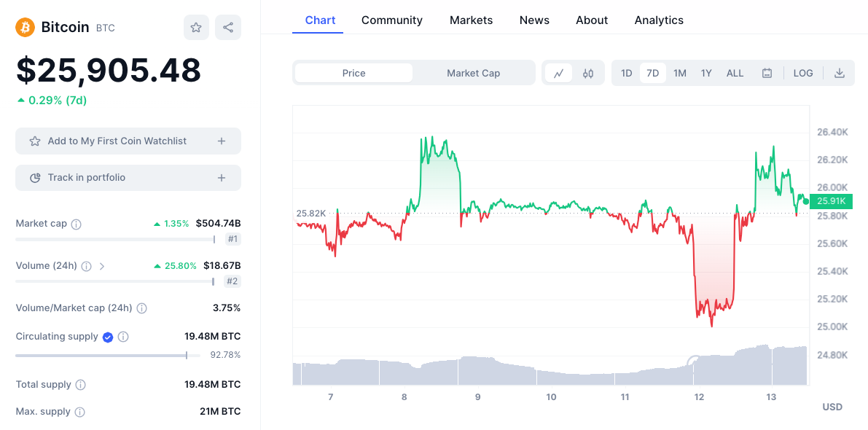Toggle LOG scale on the chart
Screen dimensions: 868x430
coord(803,73)
